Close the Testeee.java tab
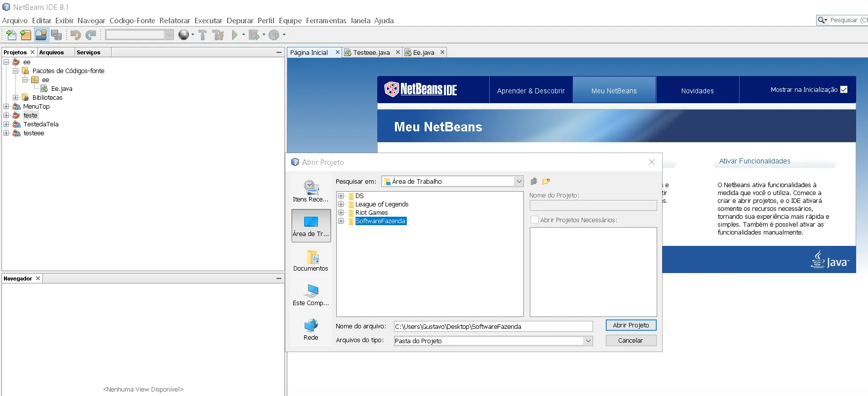The width and height of the screenshot is (868, 396). pyautogui.click(x=398, y=52)
